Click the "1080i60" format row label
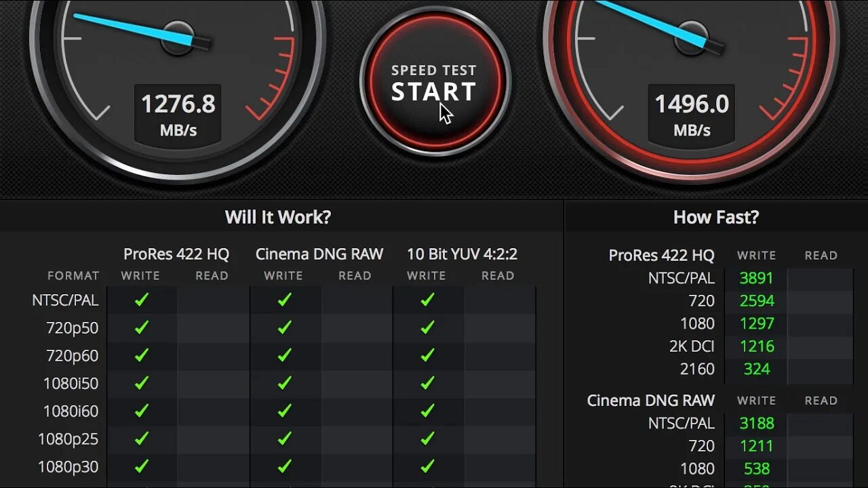The image size is (868, 488). (71, 411)
